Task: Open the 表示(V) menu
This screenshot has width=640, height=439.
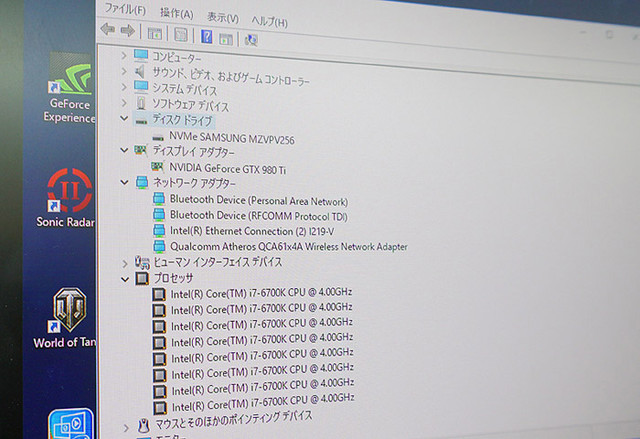Action: point(222,18)
